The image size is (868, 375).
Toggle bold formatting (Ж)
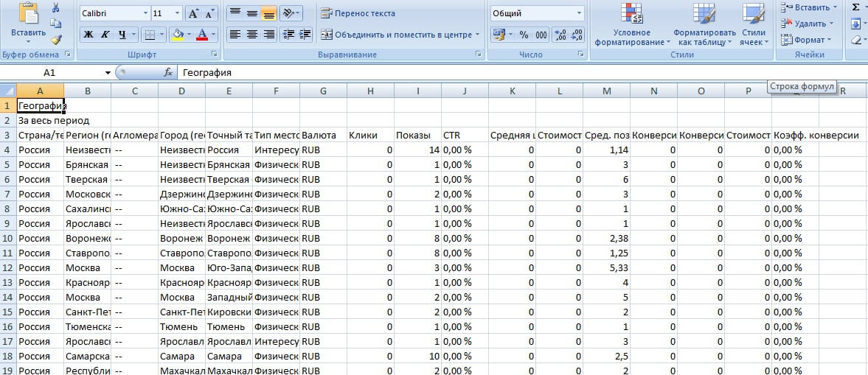pos(88,35)
